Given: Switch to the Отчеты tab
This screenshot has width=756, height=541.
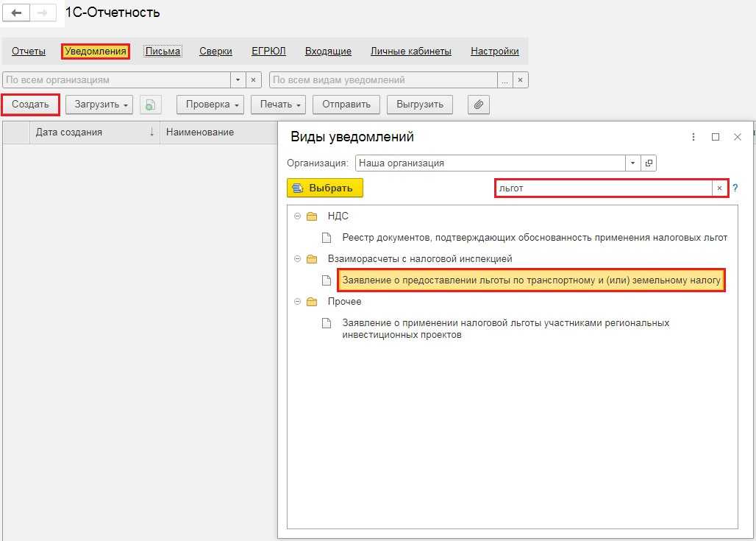Looking at the screenshot, I should tap(29, 52).
